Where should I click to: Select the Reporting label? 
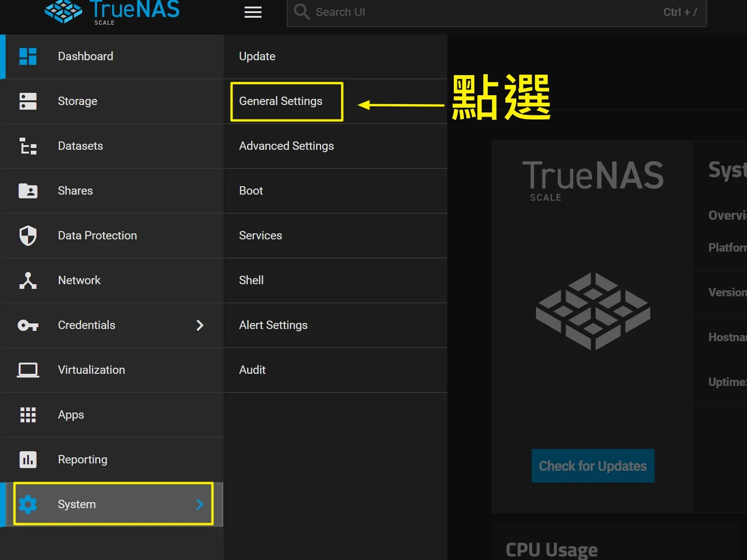tap(83, 460)
